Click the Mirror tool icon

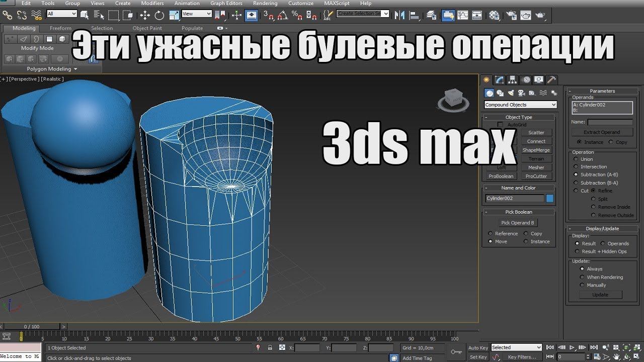pos(400,15)
